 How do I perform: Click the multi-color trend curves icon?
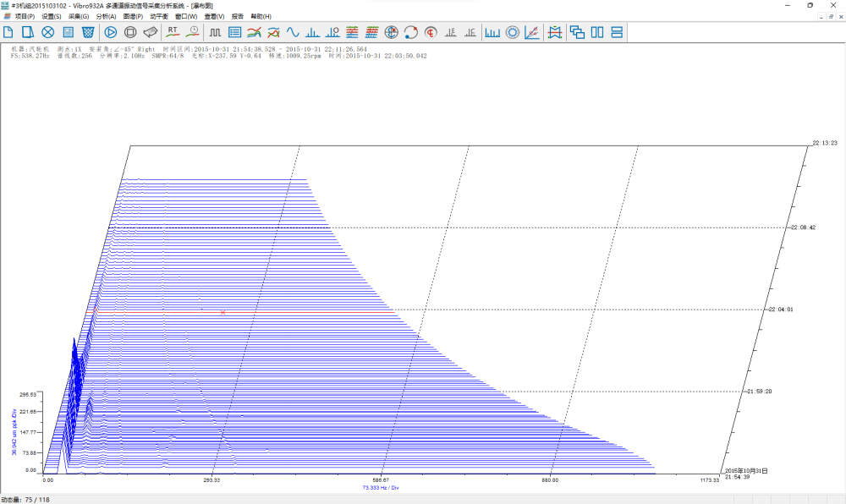pyautogui.click(x=254, y=32)
